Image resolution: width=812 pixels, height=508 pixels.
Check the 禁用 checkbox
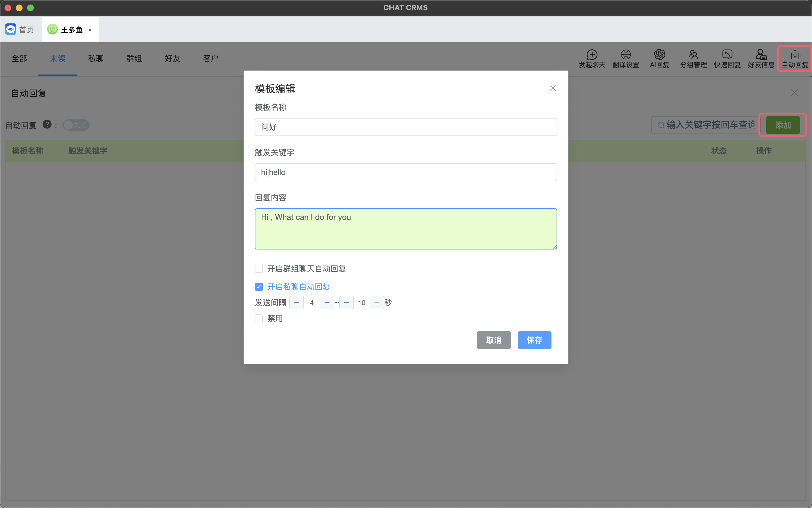click(259, 318)
